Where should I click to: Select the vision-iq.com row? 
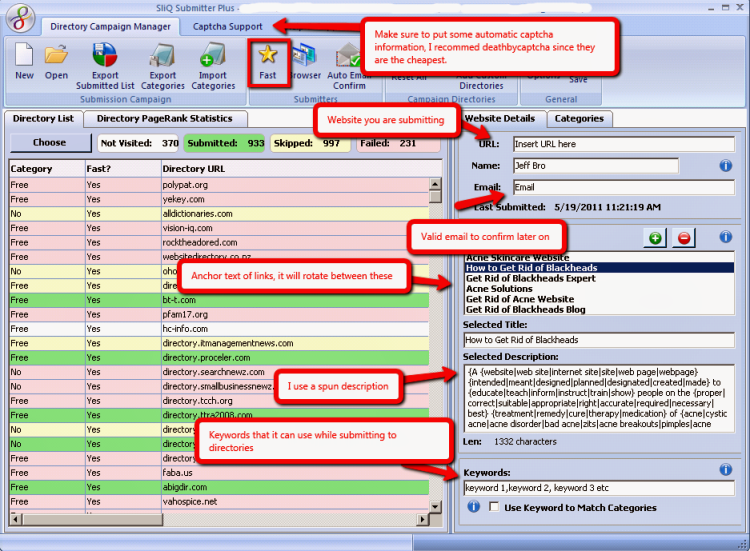[x=219, y=228]
